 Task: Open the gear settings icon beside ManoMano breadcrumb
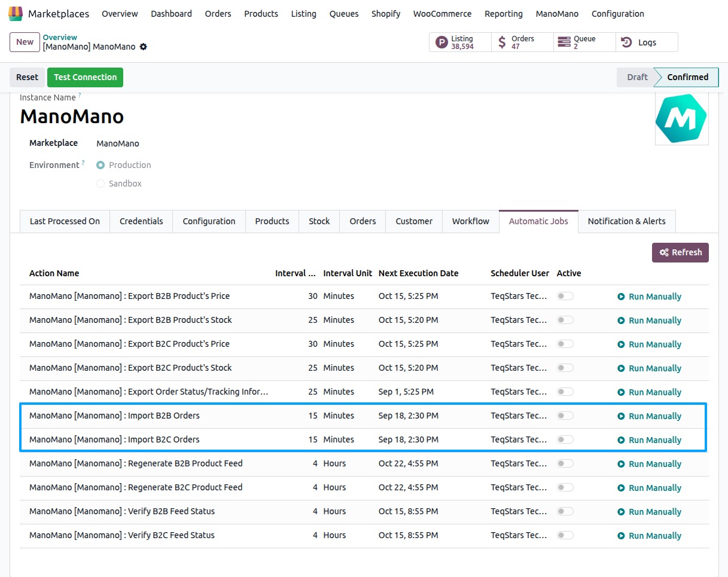(x=143, y=47)
